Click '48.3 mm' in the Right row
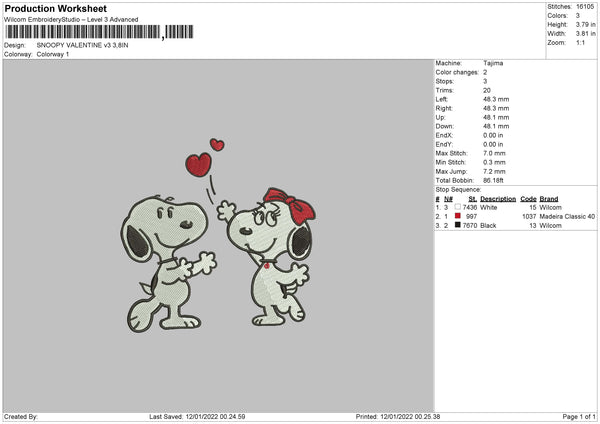The width and height of the screenshot is (600, 424). tap(496, 108)
